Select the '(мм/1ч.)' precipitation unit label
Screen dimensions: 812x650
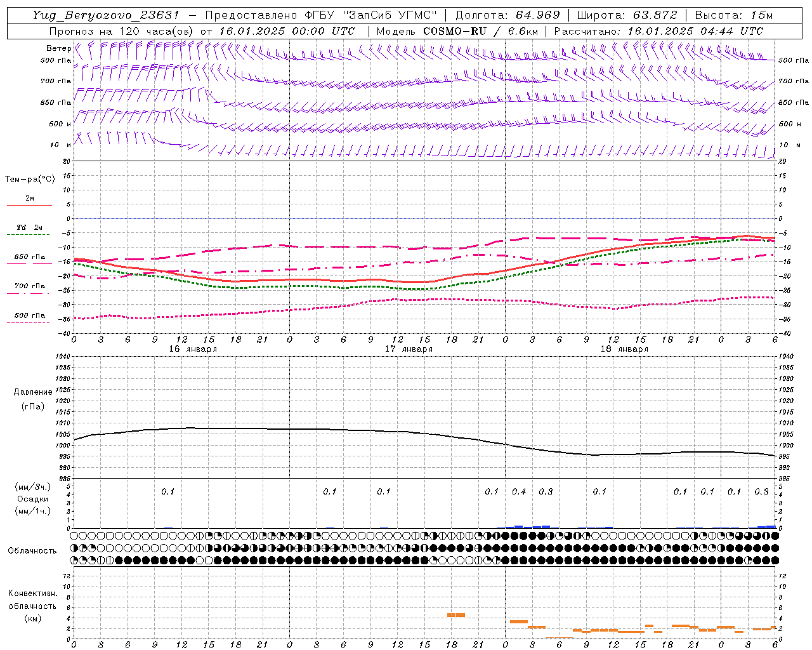[x=33, y=511]
